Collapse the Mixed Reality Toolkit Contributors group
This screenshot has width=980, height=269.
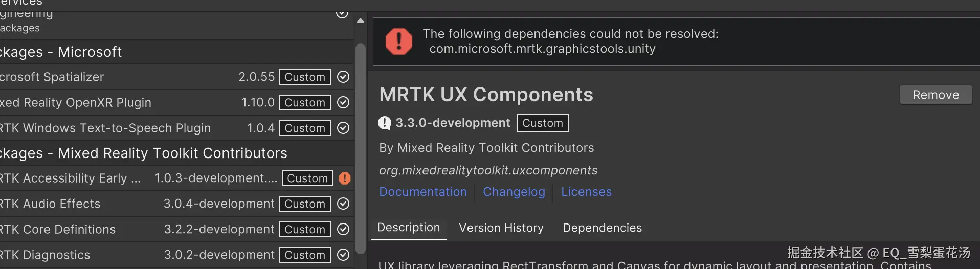(x=176, y=153)
